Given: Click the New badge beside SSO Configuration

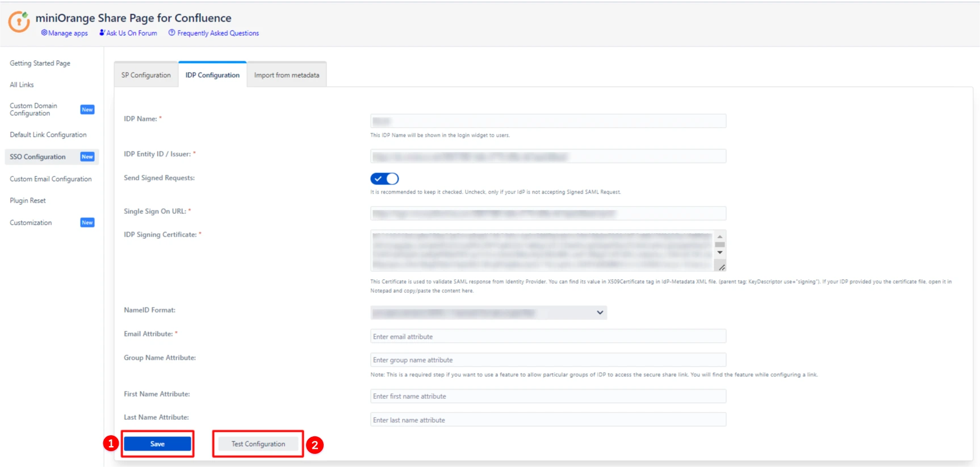Looking at the screenshot, I should pos(87,157).
